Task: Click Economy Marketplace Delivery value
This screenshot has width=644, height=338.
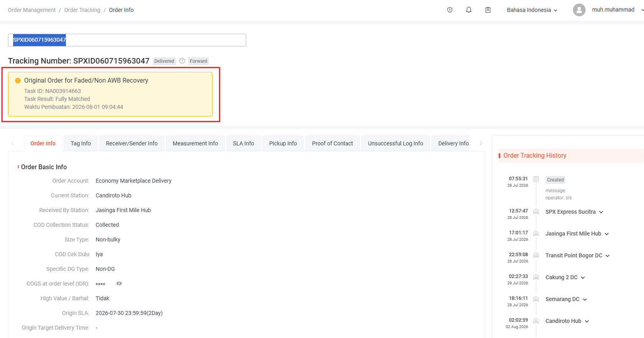Action: [x=133, y=181]
